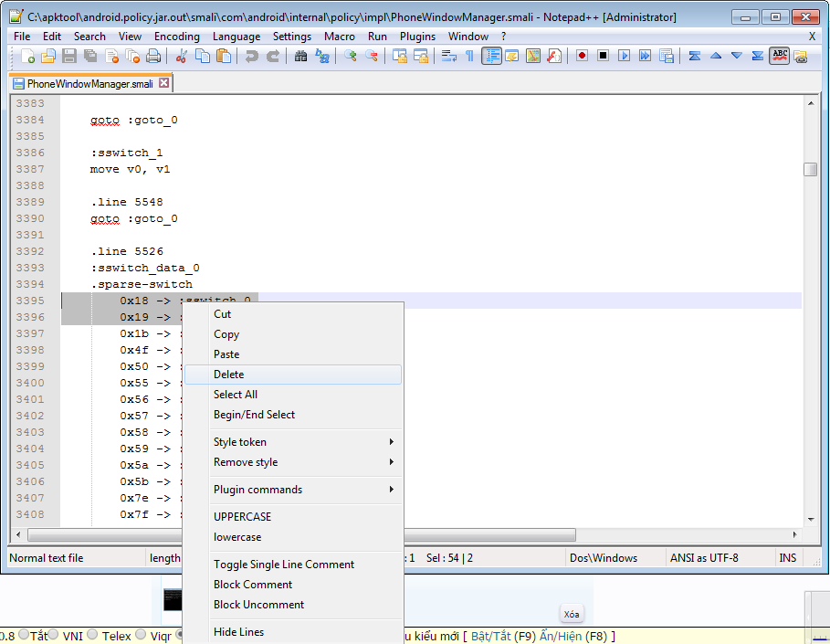830x644 pixels.
Task: Open the File menu
Action: click(22, 37)
